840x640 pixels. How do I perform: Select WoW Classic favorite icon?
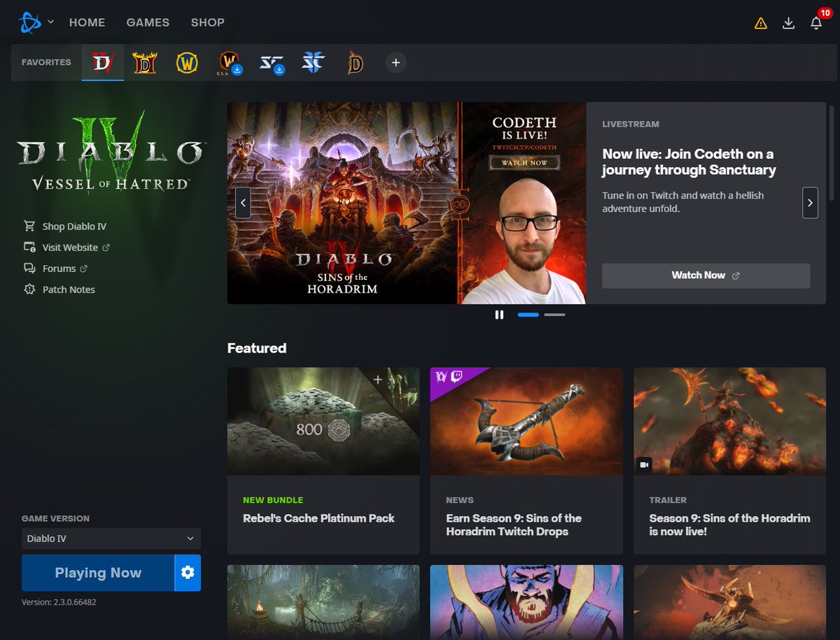point(230,62)
